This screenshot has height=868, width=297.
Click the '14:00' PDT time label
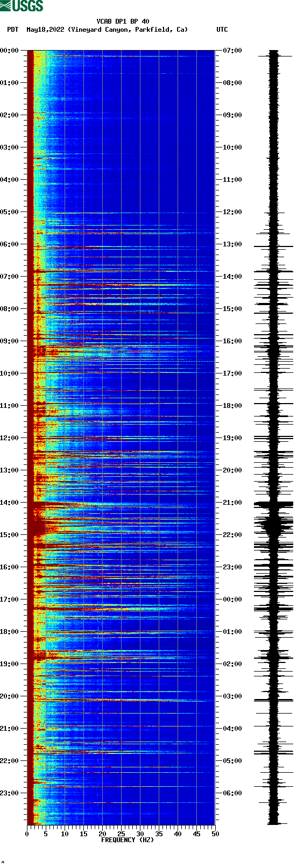[x=10, y=503]
